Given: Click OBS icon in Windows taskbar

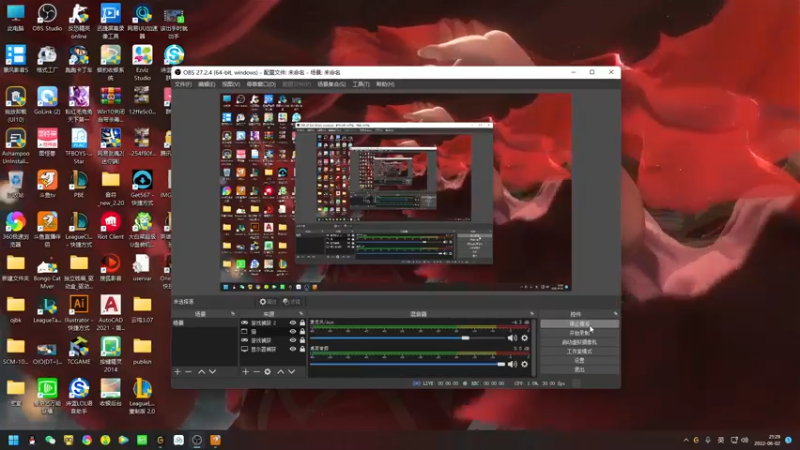Looking at the screenshot, I should coord(197,440).
